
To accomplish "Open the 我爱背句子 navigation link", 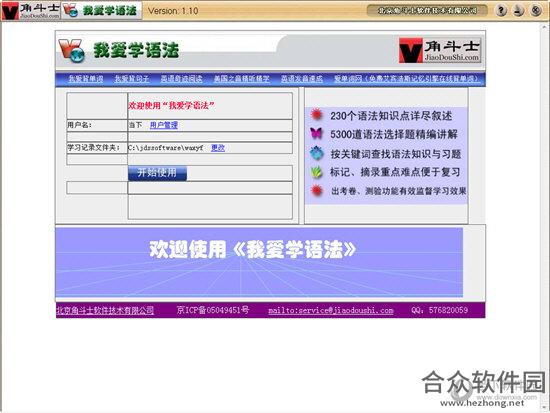I will [132, 79].
